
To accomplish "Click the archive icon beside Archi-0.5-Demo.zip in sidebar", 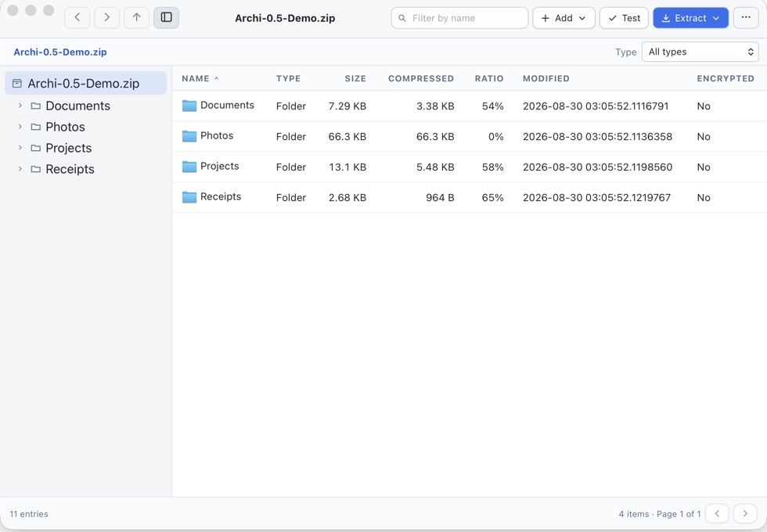I will pyautogui.click(x=17, y=84).
